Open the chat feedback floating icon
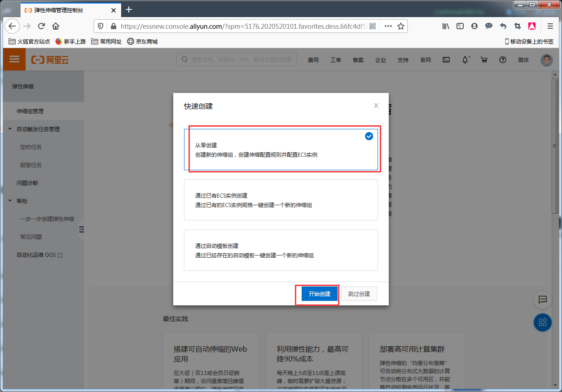 (x=542, y=300)
